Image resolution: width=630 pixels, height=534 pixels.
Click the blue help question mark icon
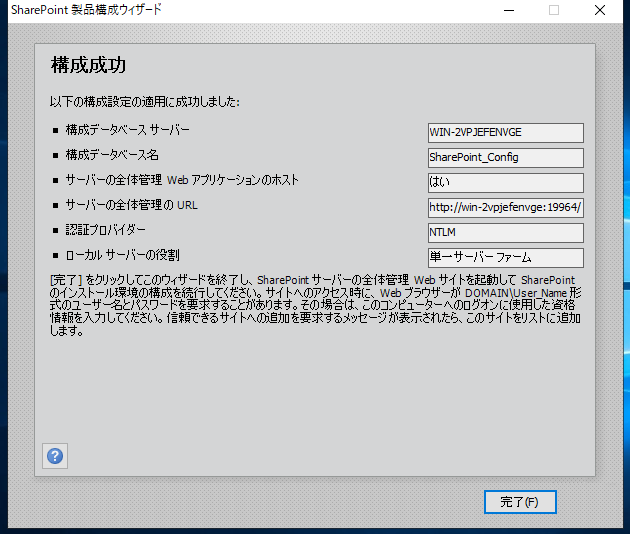[x=55, y=456]
